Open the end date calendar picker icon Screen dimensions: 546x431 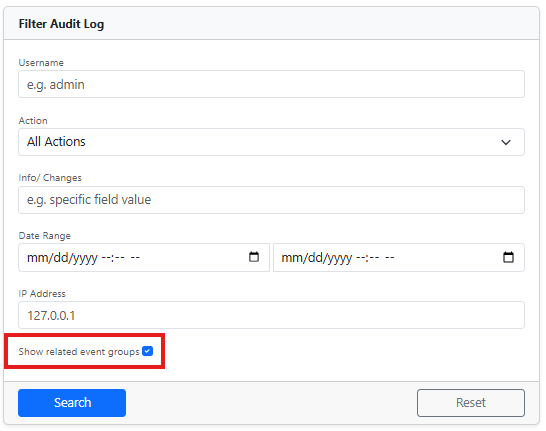click(508, 257)
